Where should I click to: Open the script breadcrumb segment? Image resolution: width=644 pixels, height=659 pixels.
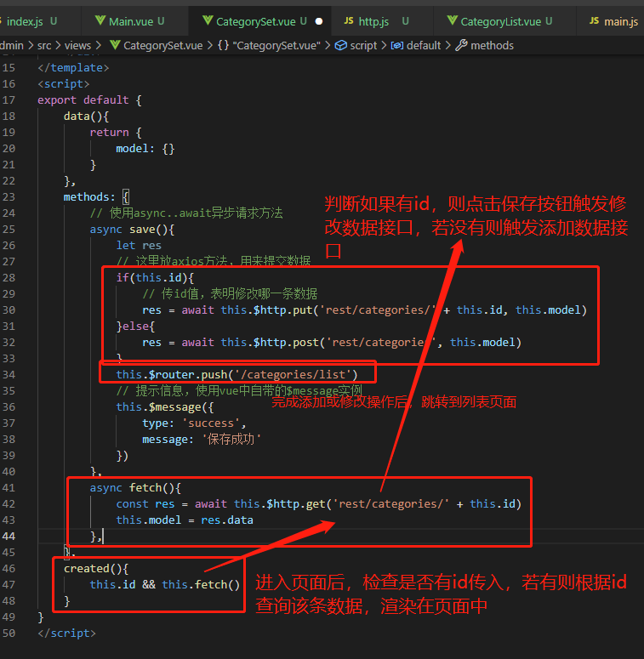(363, 45)
